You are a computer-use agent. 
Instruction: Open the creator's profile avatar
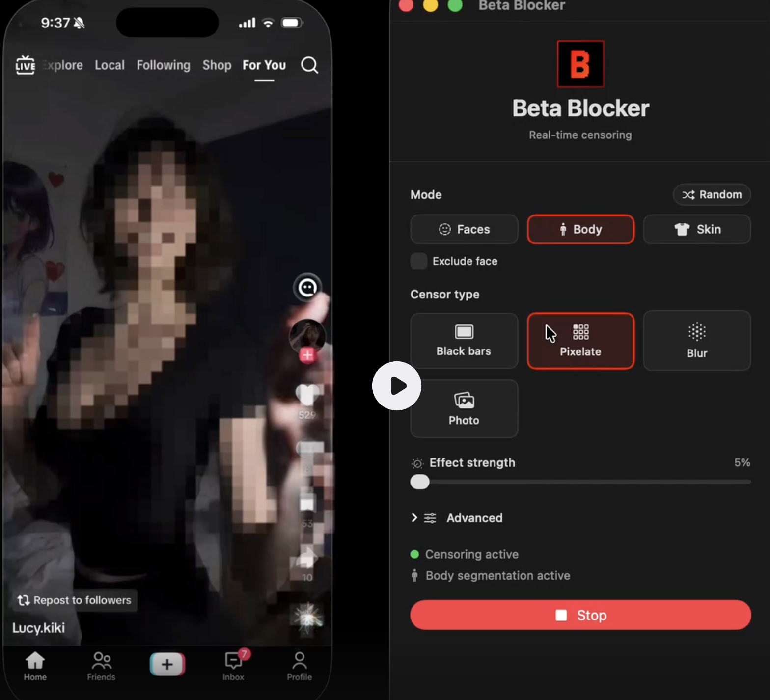click(x=307, y=336)
